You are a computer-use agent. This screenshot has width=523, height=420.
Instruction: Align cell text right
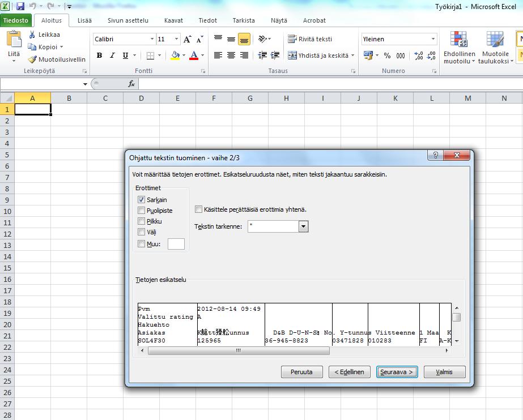tap(244, 55)
